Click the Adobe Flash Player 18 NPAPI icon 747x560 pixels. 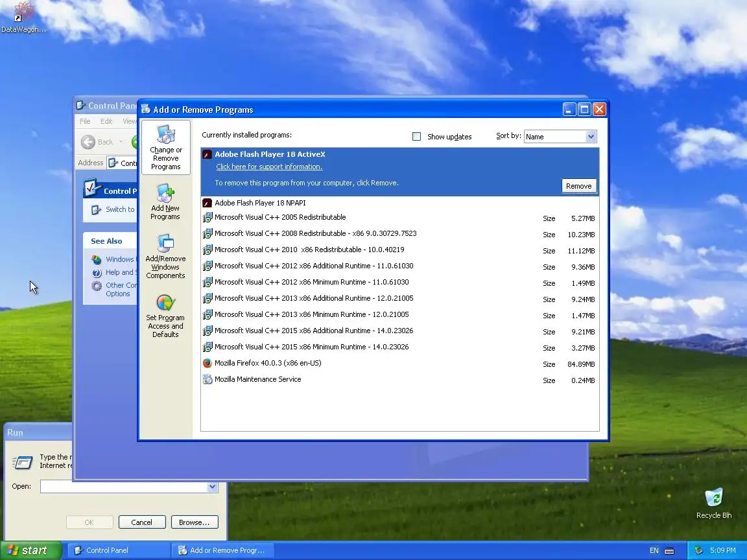[x=207, y=203]
